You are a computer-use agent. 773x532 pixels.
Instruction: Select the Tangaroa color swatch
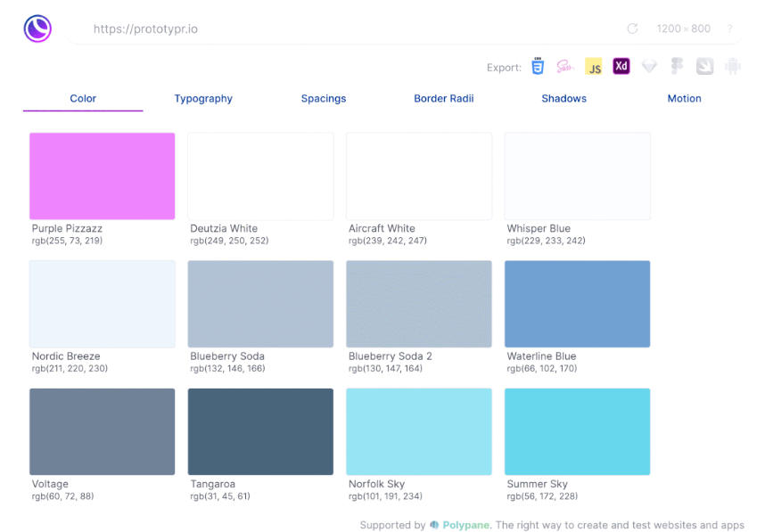(x=260, y=431)
